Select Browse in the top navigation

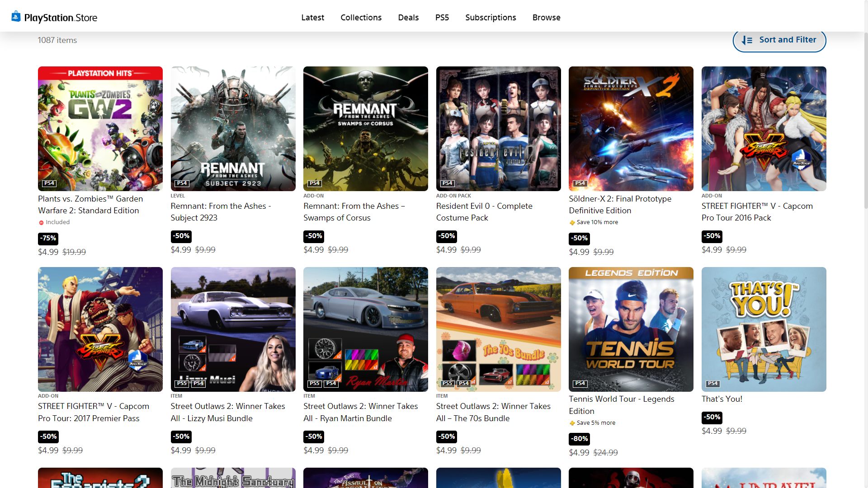tap(546, 17)
